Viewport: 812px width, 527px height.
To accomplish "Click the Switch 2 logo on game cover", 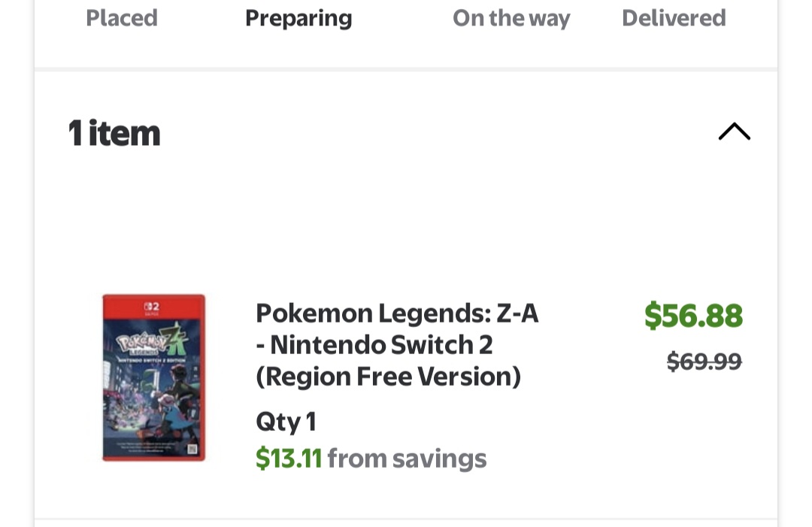I will coord(152,307).
